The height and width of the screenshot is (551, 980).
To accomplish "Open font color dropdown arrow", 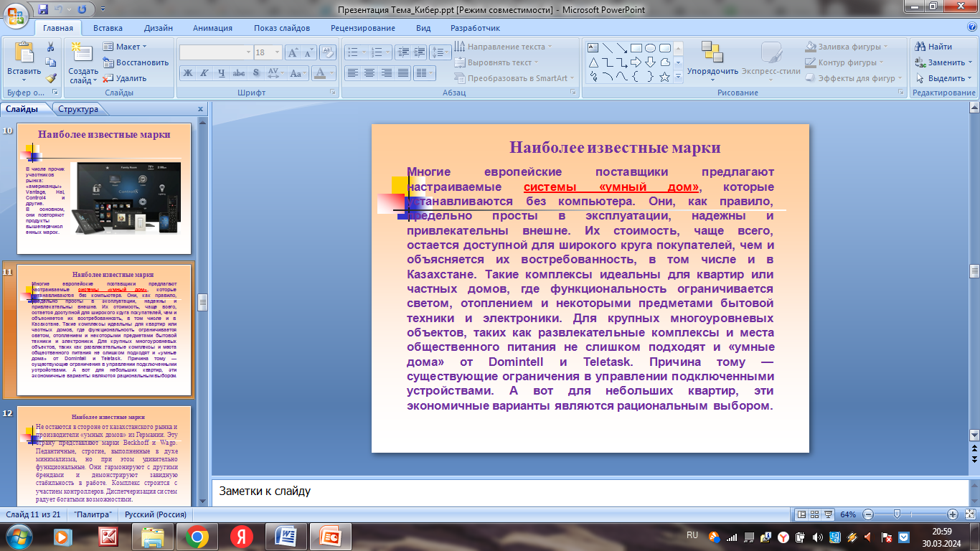I will tap(332, 73).
